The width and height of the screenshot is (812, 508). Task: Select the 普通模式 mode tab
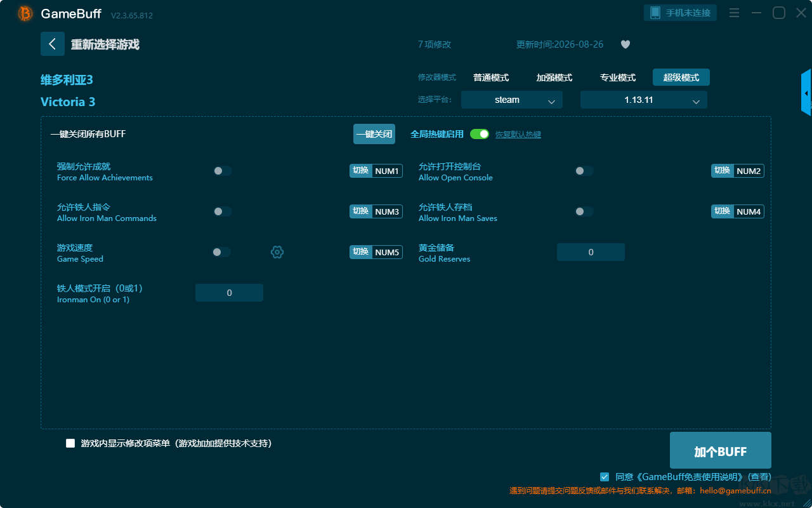tap(491, 77)
